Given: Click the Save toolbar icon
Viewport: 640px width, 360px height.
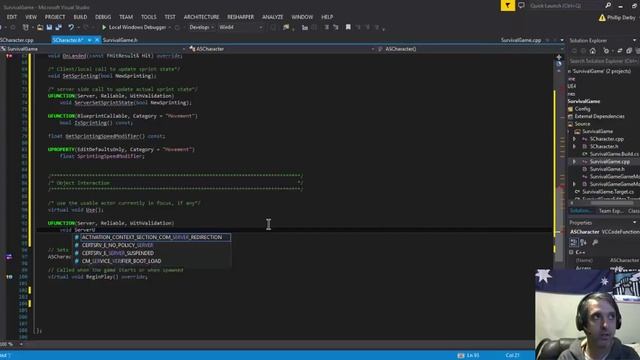Looking at the screenshot, I should (49, 27).
